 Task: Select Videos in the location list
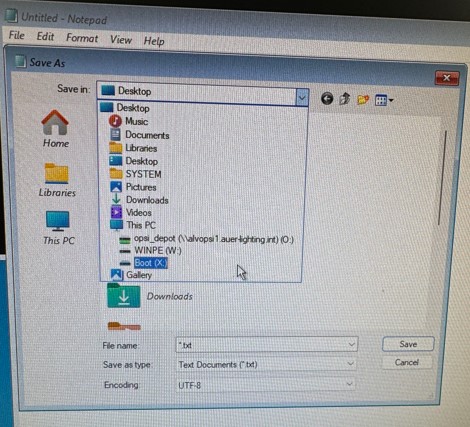202,212
